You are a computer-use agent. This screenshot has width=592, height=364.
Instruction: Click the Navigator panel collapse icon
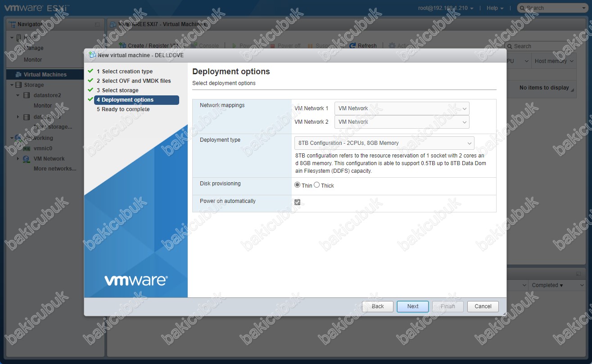(x=97, y=25)
